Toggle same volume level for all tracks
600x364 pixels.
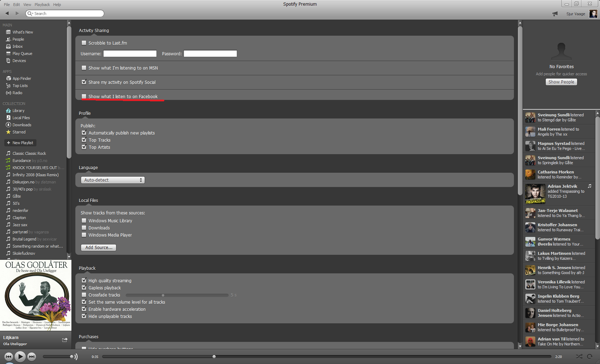(x=84, y=302)
